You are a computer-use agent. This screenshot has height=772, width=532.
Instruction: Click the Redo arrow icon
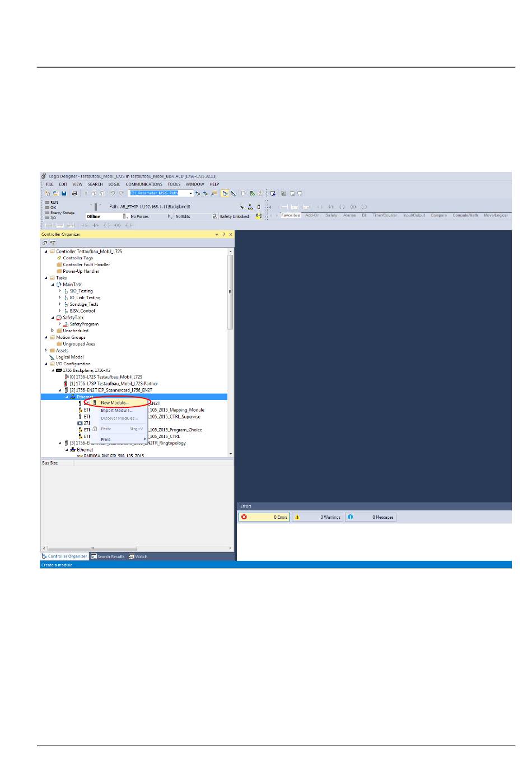point(121,193)
